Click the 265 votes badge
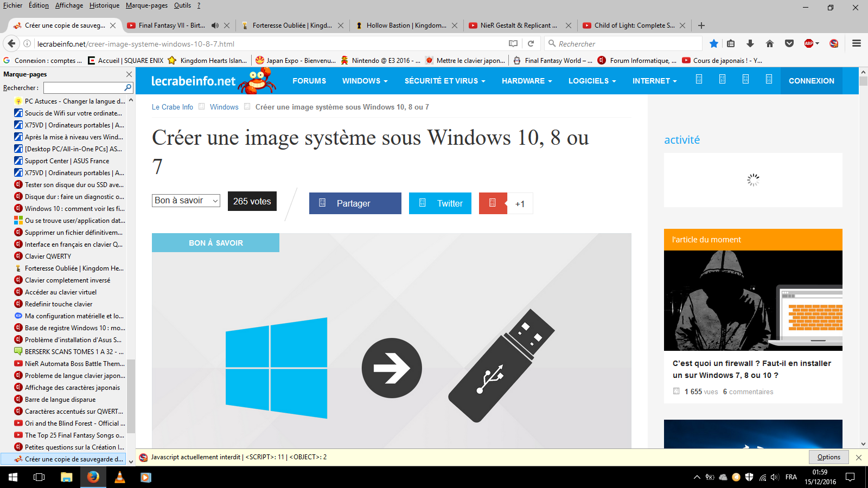Screen dimensions: 868x488 [252, 201]
